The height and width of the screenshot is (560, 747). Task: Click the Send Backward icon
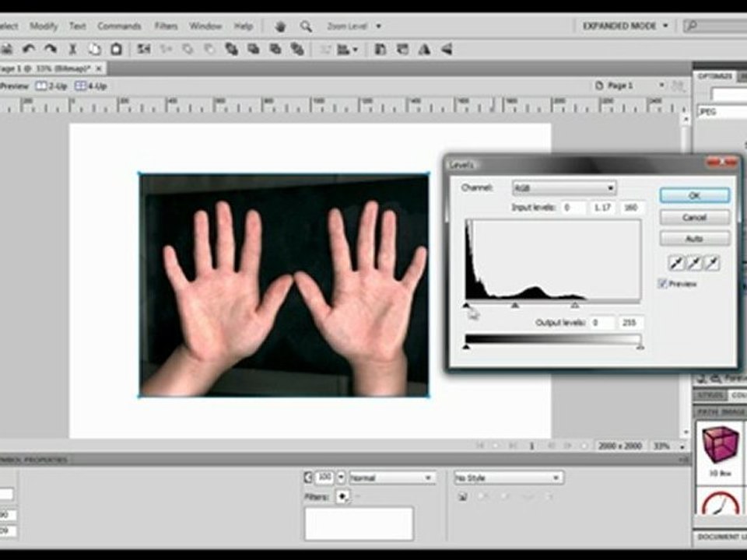coord(275,49)
